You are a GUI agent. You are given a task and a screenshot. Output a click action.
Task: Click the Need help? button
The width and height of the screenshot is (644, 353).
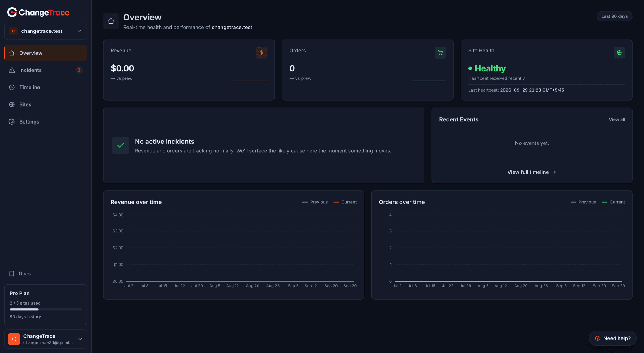tap(612, 338)
